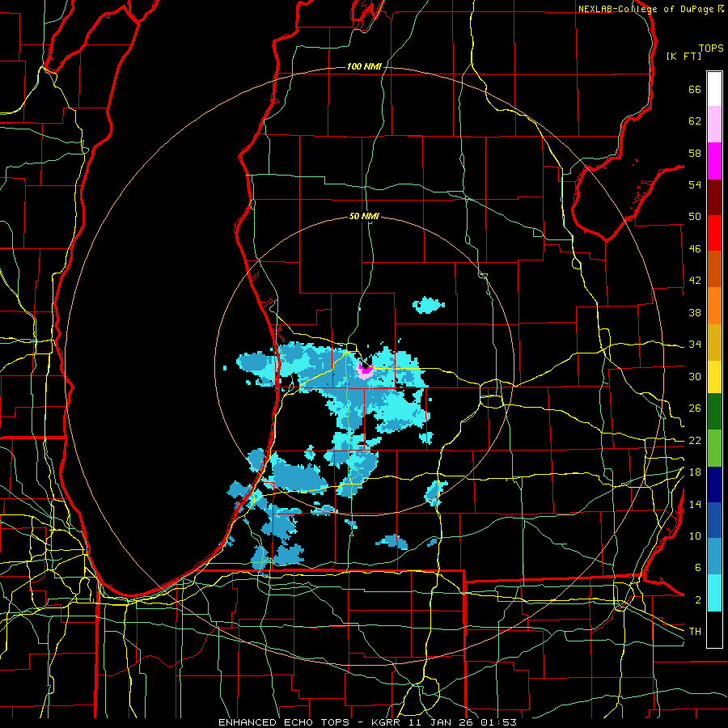Image resolution: width=728 pixels, height=728 pixels.
Task: Click the yellow legend swatch
Action: click(714, 377)
